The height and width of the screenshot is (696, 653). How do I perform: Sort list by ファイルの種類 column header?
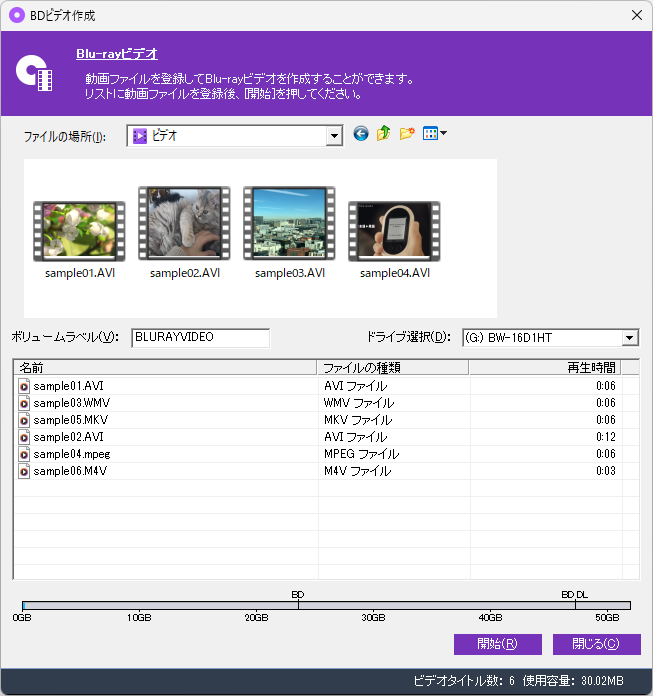[x=392, y=368]
